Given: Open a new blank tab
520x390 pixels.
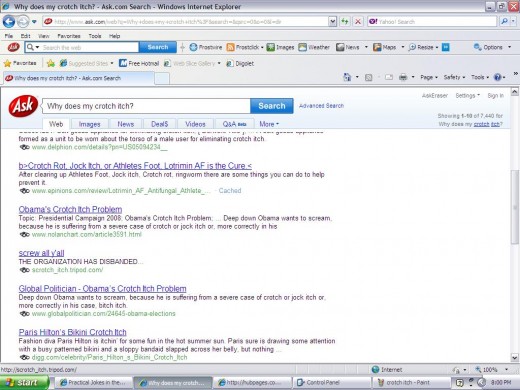Looking at the screenshot, I should point(162,78).
